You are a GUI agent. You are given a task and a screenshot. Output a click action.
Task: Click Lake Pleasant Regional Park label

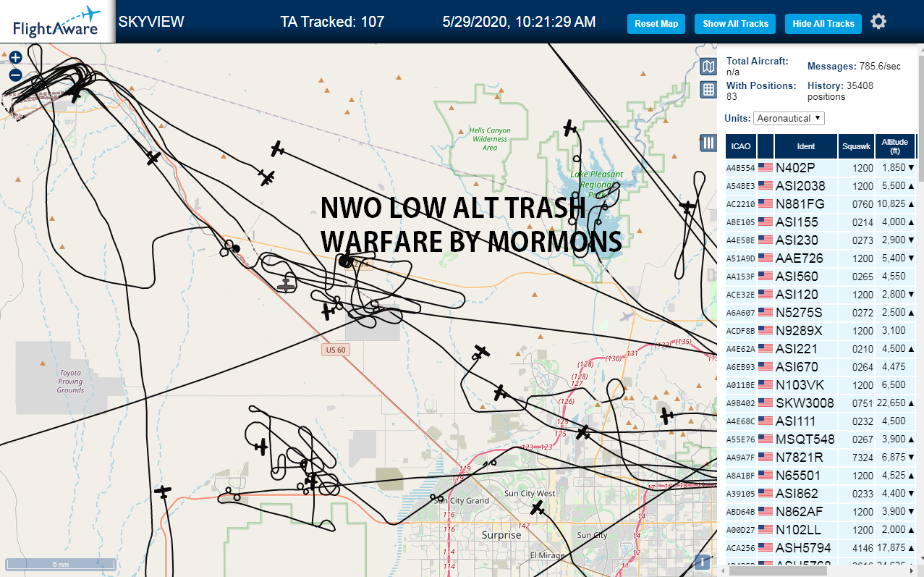point(596,185)
